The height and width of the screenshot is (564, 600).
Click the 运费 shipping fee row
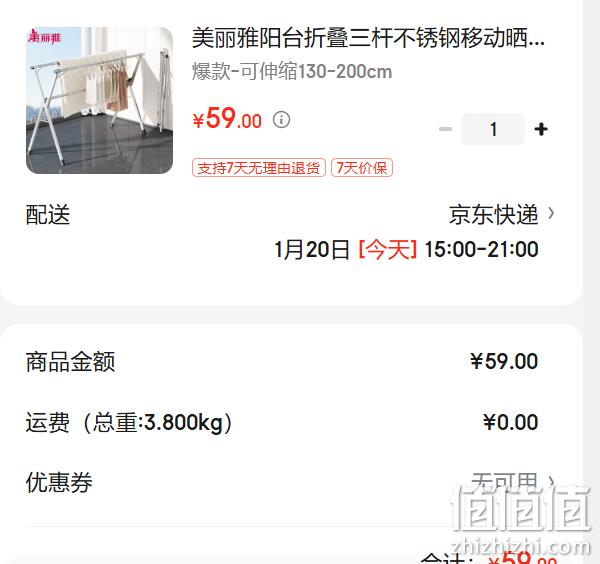[x=282, y=422]
